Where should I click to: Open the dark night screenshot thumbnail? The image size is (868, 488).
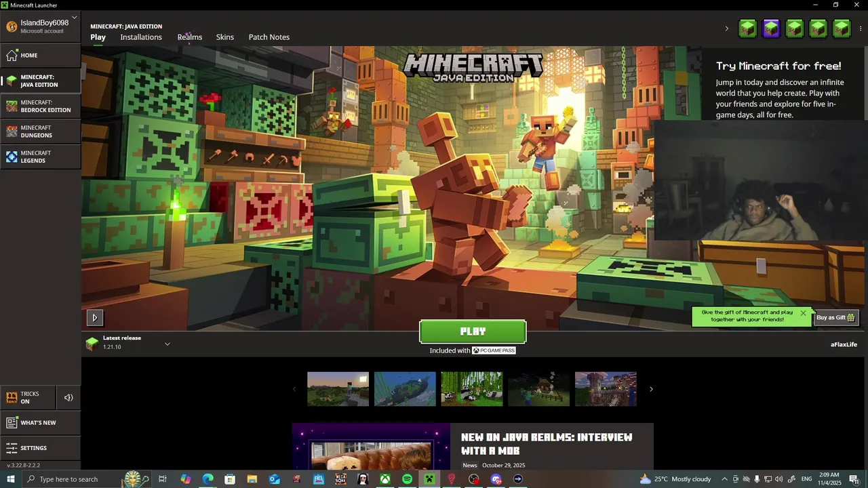[538, 389]
